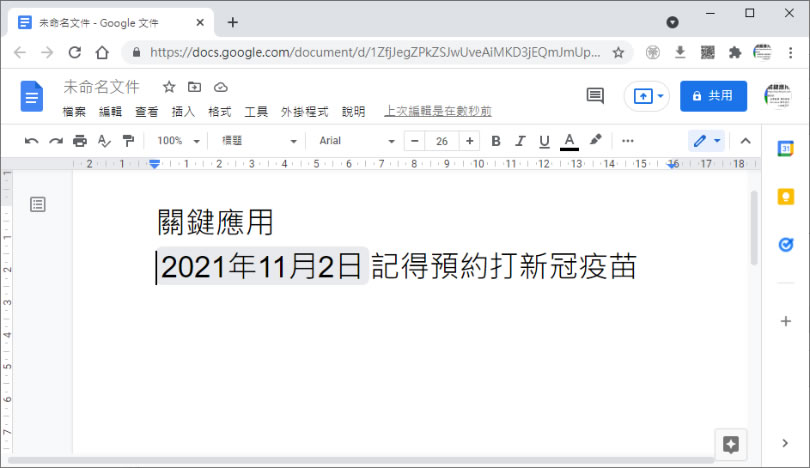The width and height of the screenshot is (810, 468).
Task: Toggle italic formatting
Action: point(520,141)
